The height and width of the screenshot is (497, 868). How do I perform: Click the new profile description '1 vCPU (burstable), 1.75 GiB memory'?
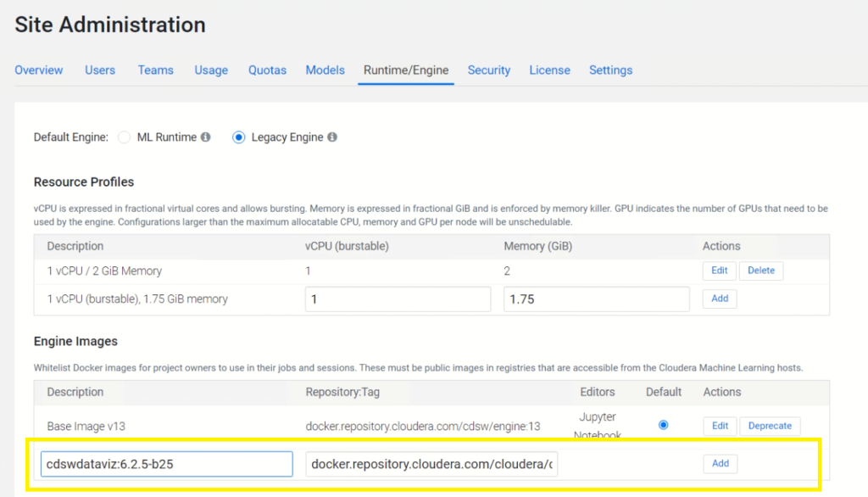[x=137, y=299]
